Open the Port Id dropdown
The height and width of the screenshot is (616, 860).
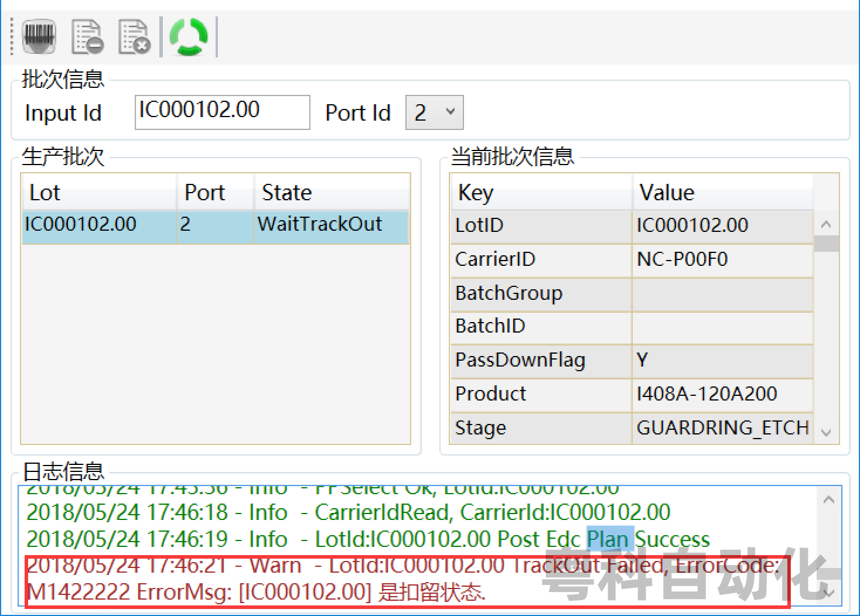(x=434, y=112)
